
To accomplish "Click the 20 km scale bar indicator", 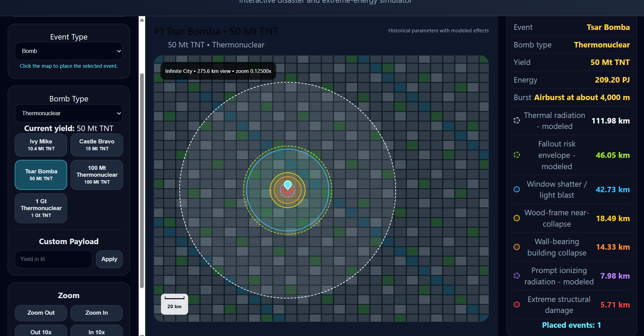I will click(174, 304).
